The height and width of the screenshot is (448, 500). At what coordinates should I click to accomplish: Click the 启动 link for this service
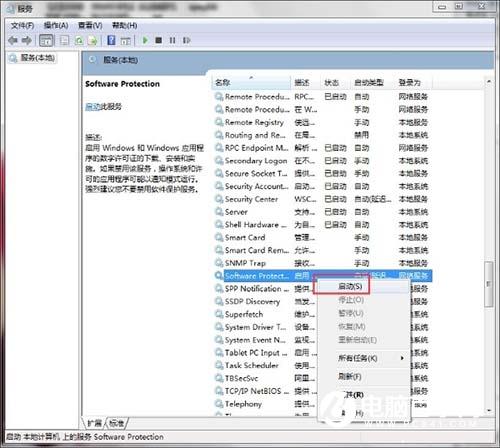point(93,107)
